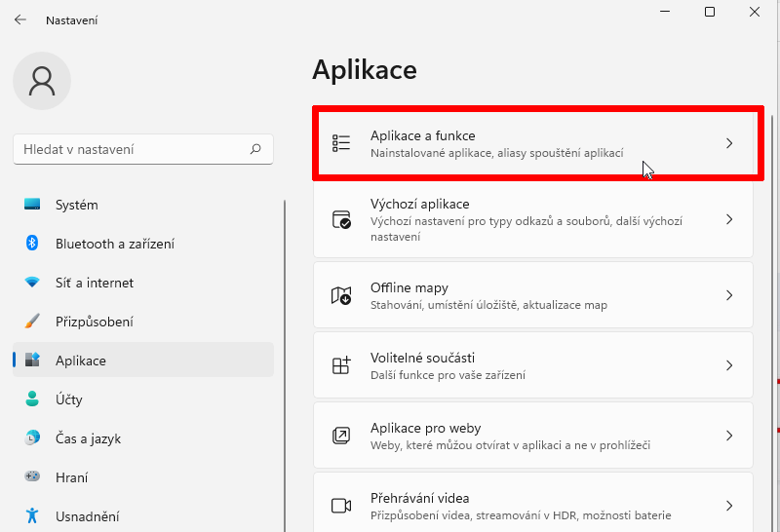Click the Hledat v nastavení search field
The height and width of the screenshot is (532, 780).
(143, 149)
